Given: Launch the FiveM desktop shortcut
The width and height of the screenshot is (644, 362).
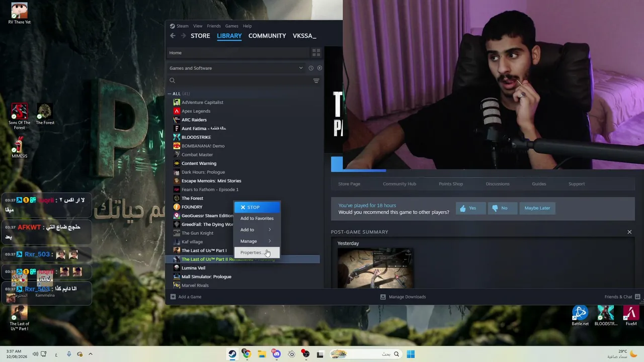Looking at the screenshot, I should (x=631, y=316).
